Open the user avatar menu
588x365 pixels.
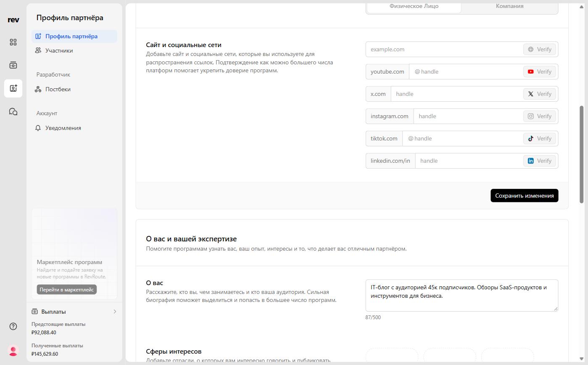tap(13, 351)
